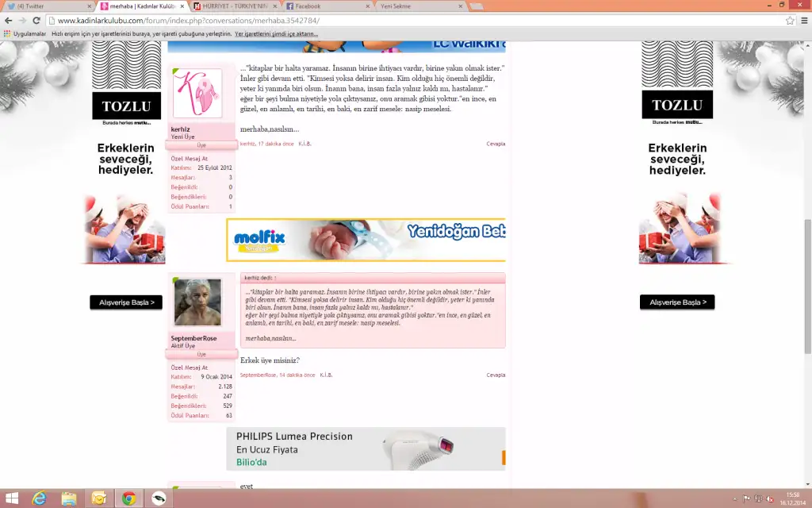812x508 pixels.
Task: Click Özel Mesaj At under kerhiz
Action: pos(190,158)
